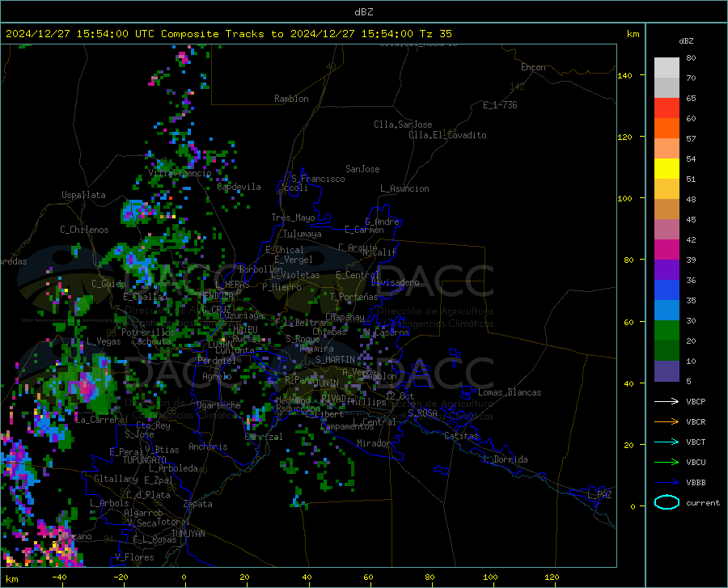The height and width of the screenshot is (588, 728).
Task: Click the 'Ramblon' label near map top
Action: point(291,99)
